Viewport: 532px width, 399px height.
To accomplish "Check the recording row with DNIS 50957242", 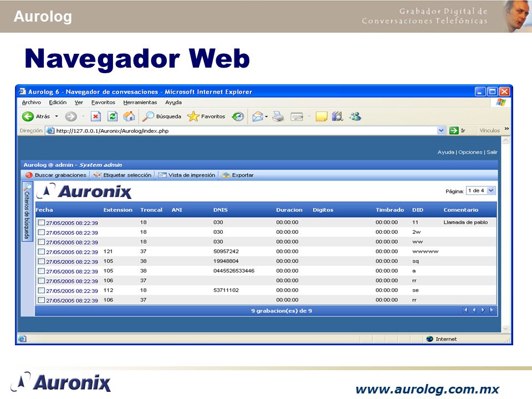I will [42, 252].
